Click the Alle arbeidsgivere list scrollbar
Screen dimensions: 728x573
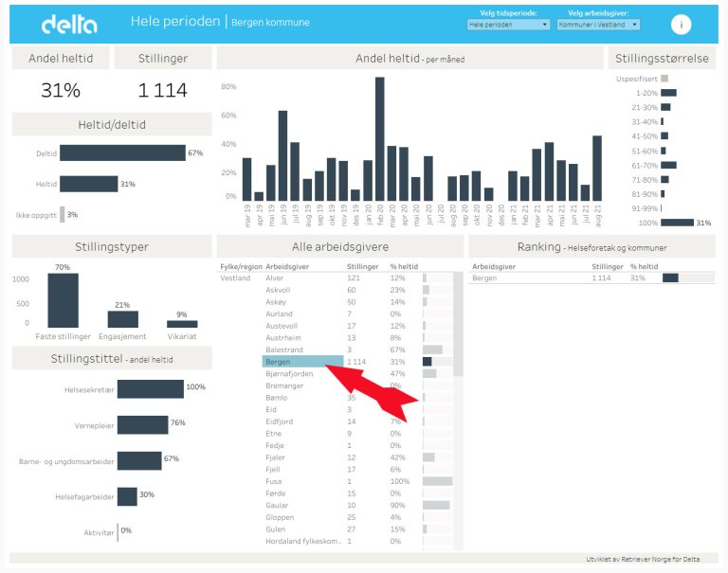click(458, 324)
